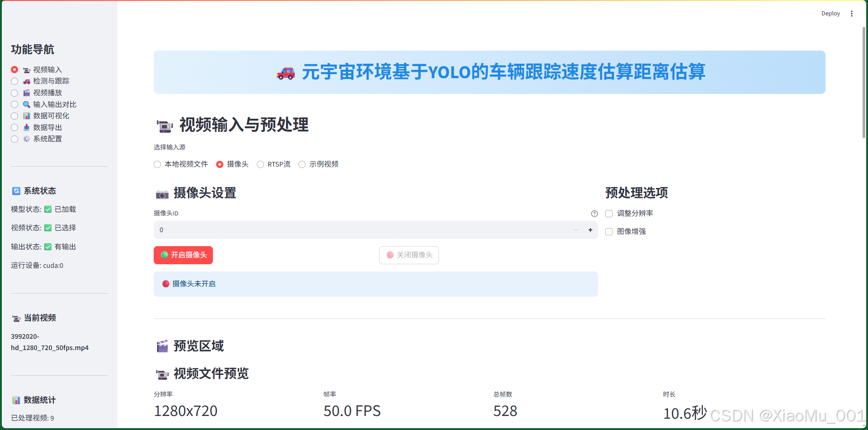
Task: Click the magnifier icon for 输入输出对比
Action: pyautogui.click(x=26, y=104)
